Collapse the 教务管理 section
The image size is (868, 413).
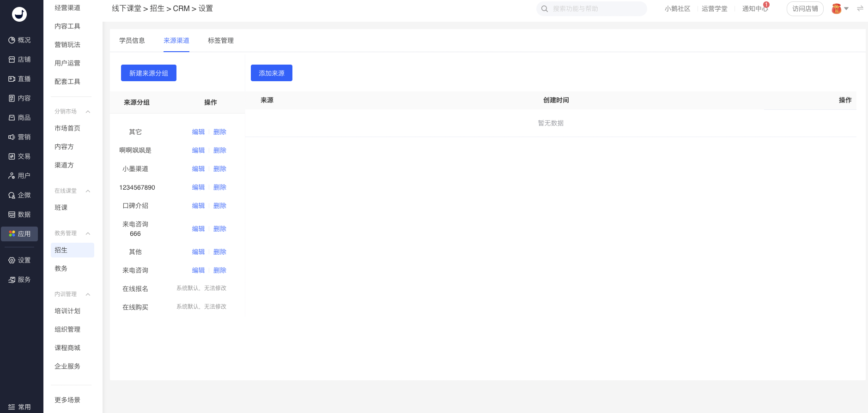[88, 233]
